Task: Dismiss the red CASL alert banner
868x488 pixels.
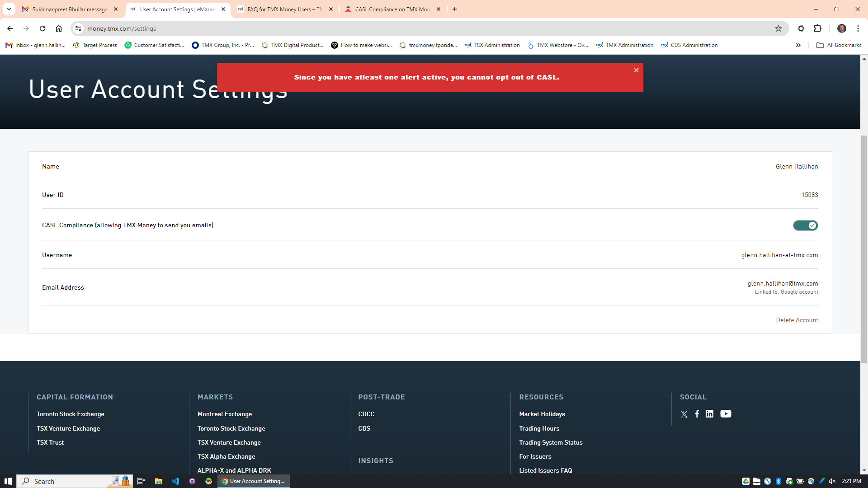Action: (636, 70)
